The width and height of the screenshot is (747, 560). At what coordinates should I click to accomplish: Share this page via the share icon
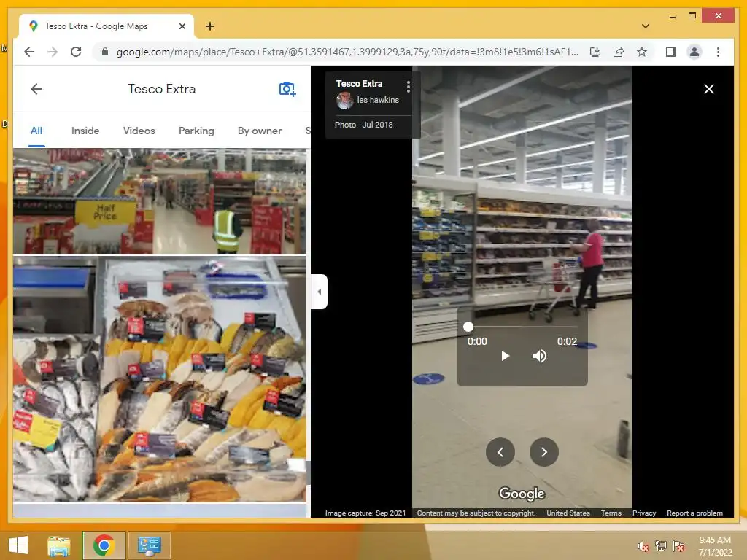click(x=619, y=52)
